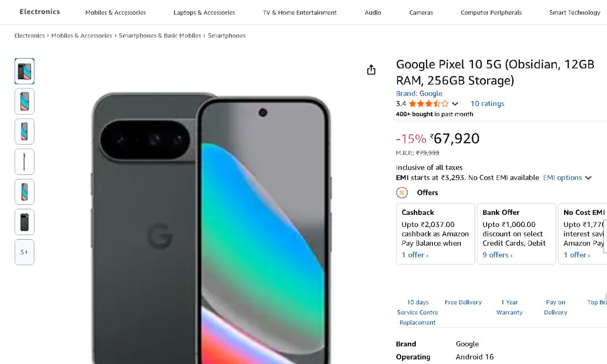The width and height of the screenshot is (607, 364).
Task: Open the 3+ more images thumbnail
Action: [24, 252]
